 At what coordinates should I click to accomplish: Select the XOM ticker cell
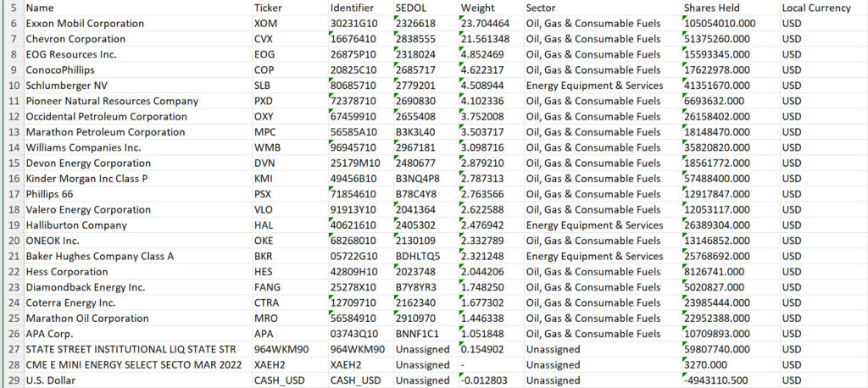pos(290,24)
